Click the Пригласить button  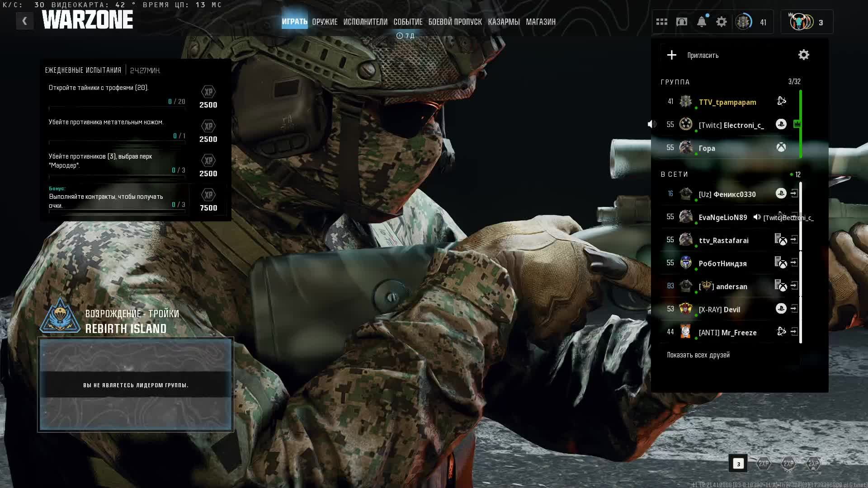pos(703,56)
